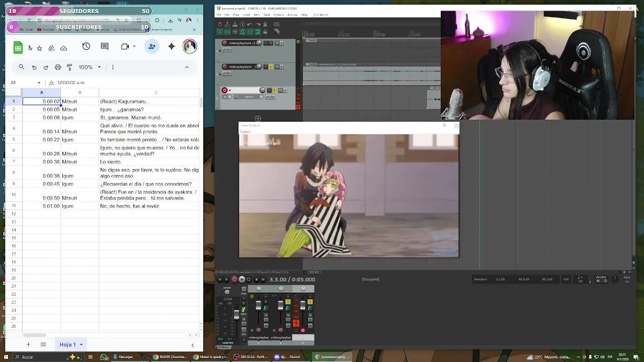Viewport: 644px width, 362px height.
Task: Toggle item grouping in REAPER toolbar
Action: (x=227, y=32)
